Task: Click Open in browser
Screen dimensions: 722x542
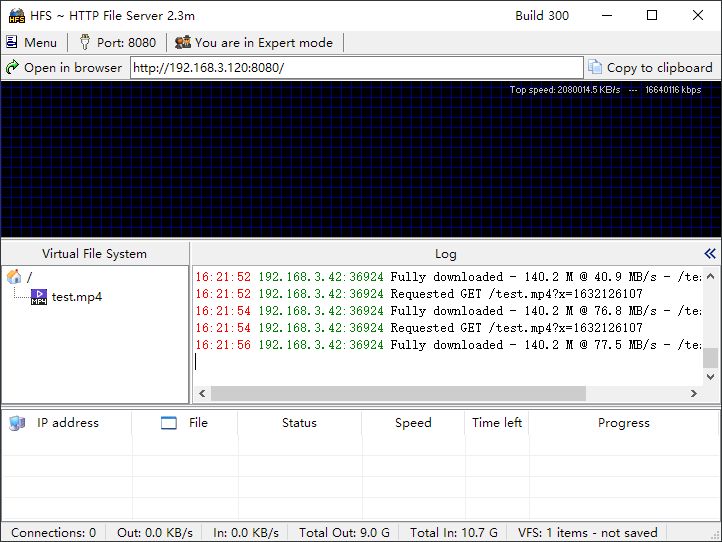Action: pyautogui.click(x=64, y=68)
